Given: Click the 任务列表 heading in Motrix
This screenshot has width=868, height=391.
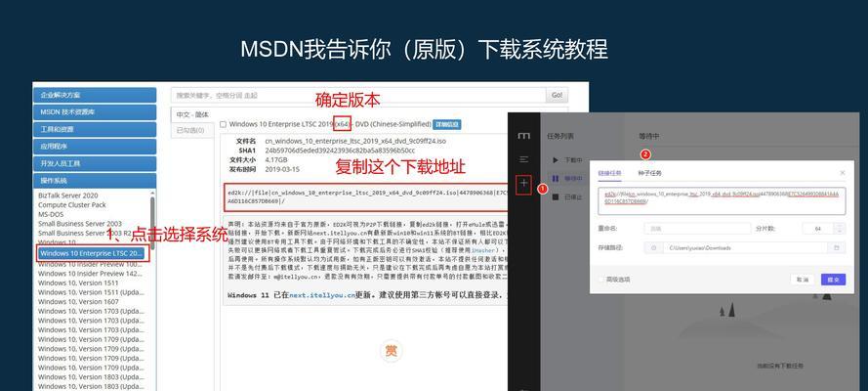Looking at the screenshot, I should [x=560, y=136].
